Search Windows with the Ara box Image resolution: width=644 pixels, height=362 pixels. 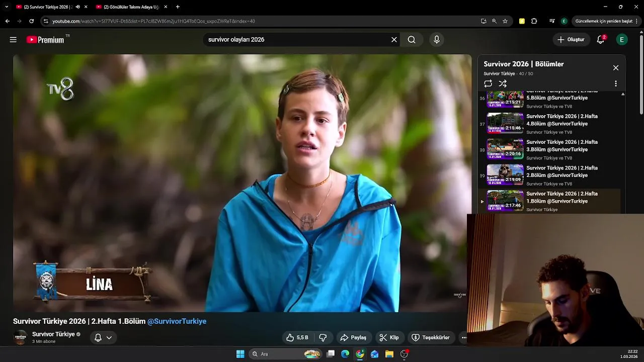pos(285,354)
